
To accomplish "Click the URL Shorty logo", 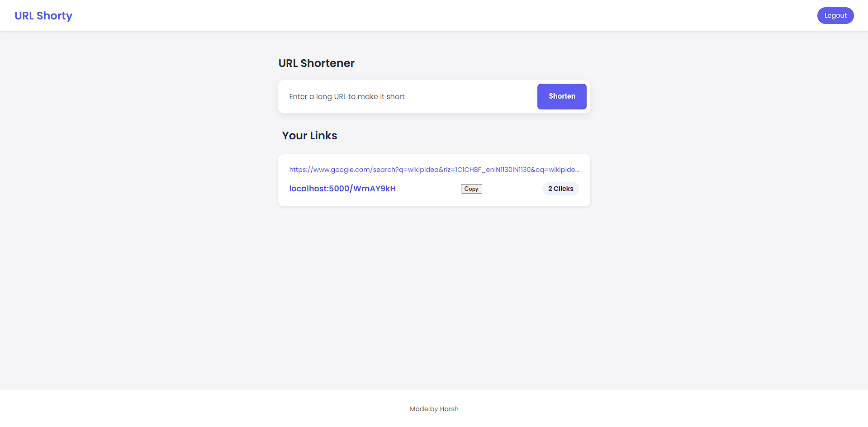I will click(43, 16).
